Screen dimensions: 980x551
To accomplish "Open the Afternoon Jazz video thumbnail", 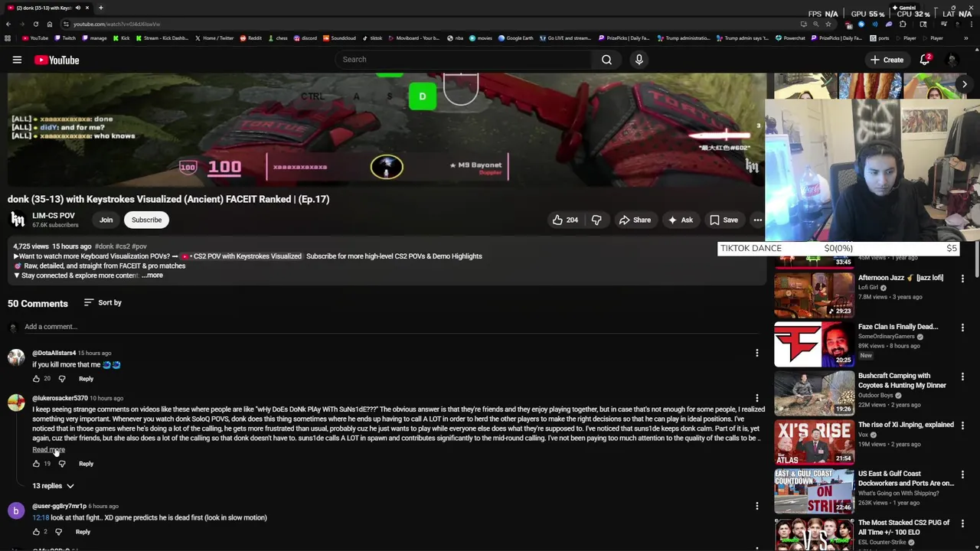I will [x=813, y=295].
